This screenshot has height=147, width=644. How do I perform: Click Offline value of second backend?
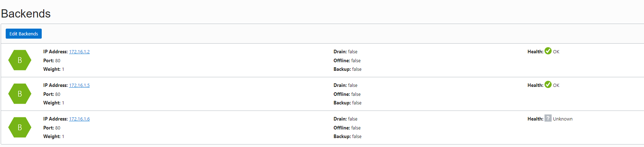point(356,94)
